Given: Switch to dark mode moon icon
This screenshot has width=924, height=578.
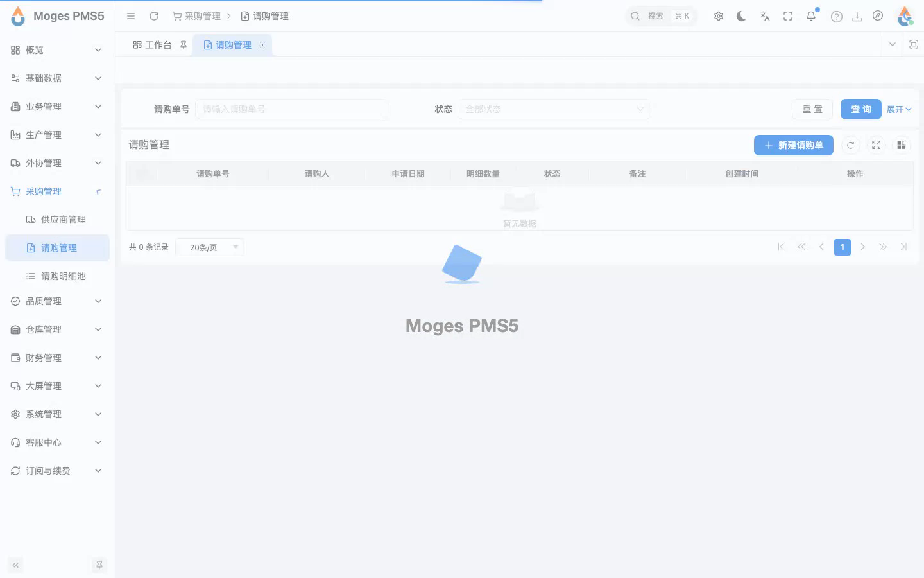Looking at the screenshot, I should [741, 16].
